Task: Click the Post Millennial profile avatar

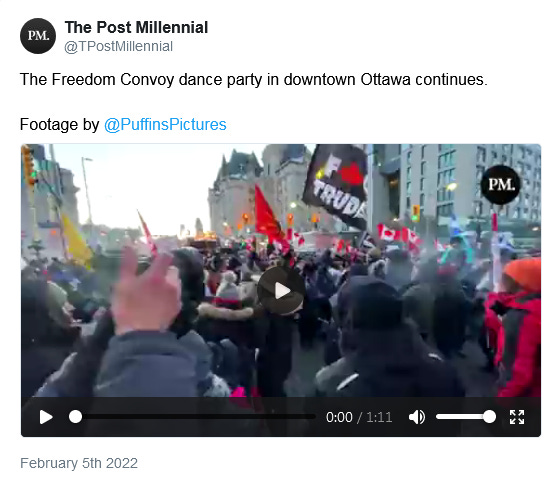Action: pyautogui.click(x=38, y=36)
